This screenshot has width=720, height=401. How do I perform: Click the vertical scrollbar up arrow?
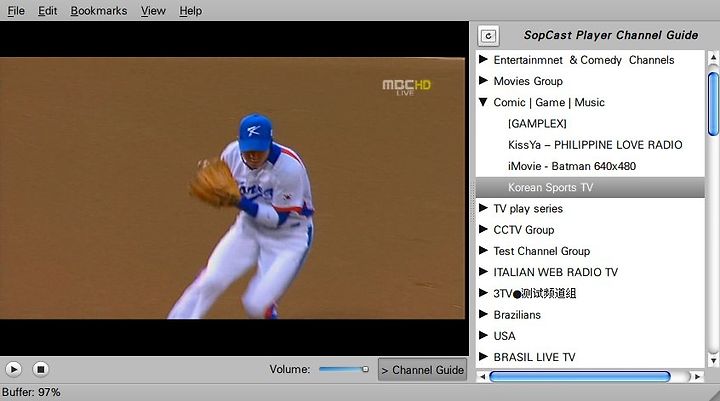(713, 57)
